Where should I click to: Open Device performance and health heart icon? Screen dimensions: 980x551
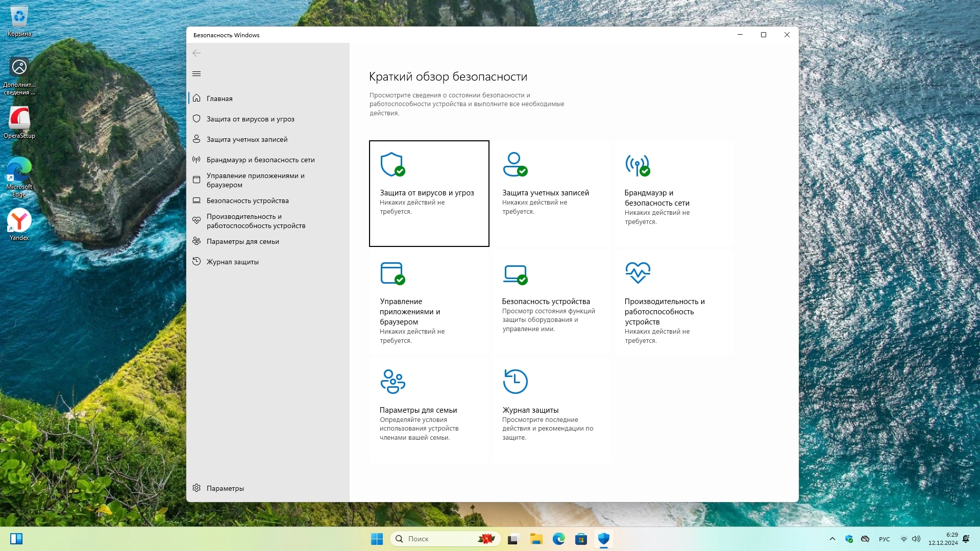(x=638, y=272)
